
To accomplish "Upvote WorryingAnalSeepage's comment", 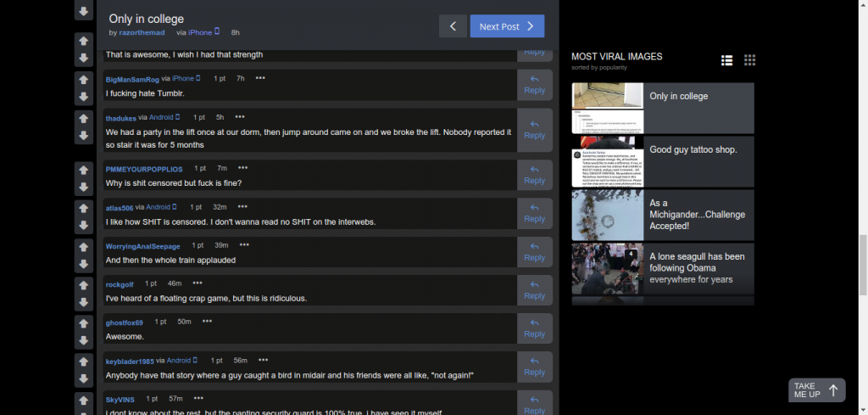I will click(x=84, y=247).
